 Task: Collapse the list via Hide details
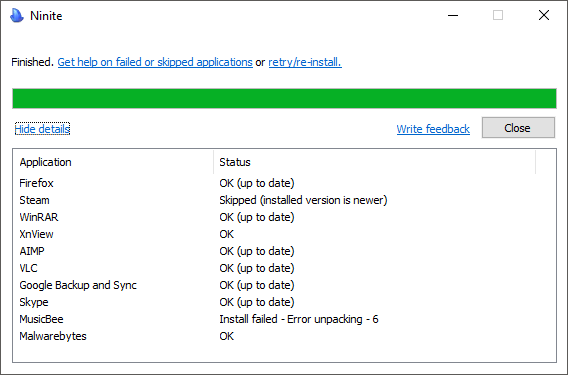(42, 129)
